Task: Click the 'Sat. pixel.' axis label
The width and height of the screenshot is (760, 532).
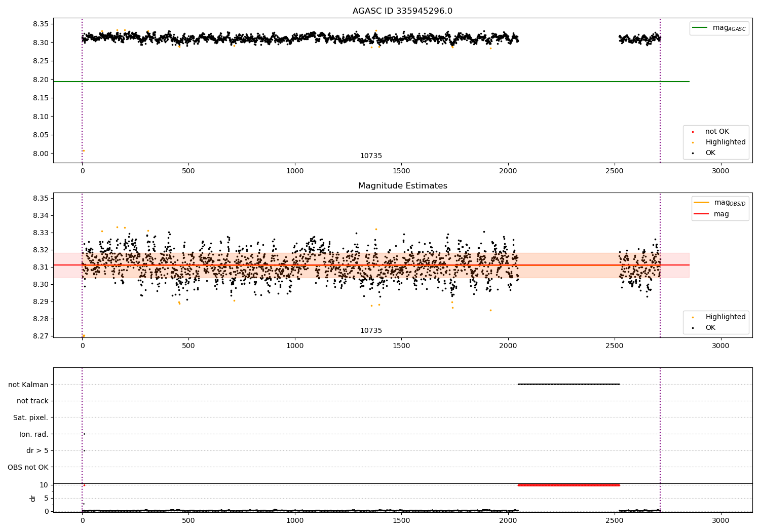Action: pyautogui.click(x=30, y=417)
